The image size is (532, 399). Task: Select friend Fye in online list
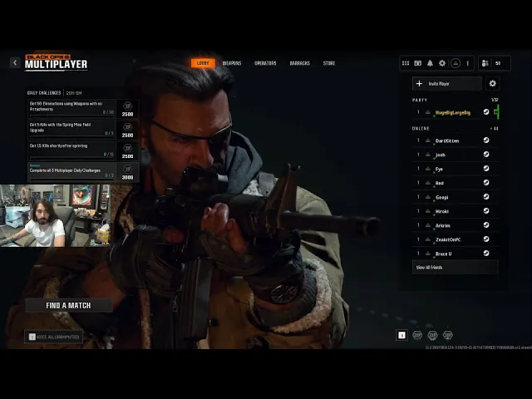coord(456,169)
